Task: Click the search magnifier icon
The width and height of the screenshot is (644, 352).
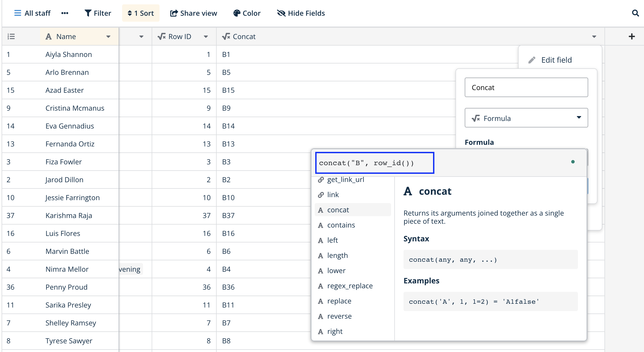Action: point(635,13)
